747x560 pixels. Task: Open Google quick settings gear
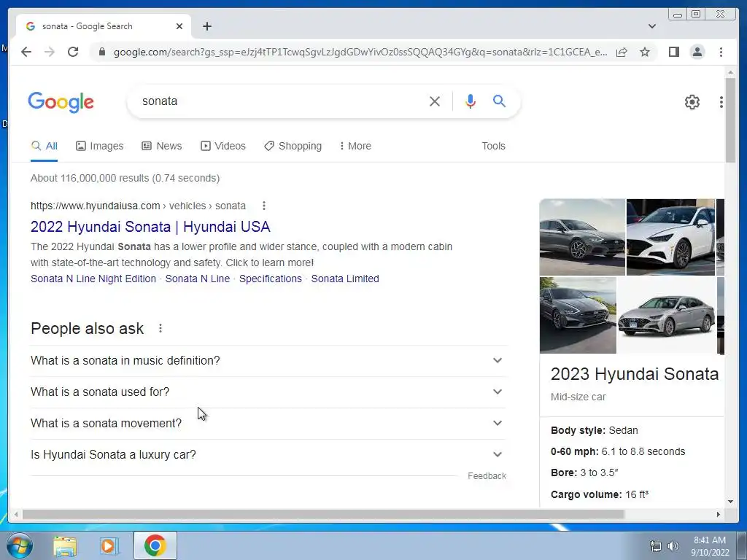click(692, 102)
